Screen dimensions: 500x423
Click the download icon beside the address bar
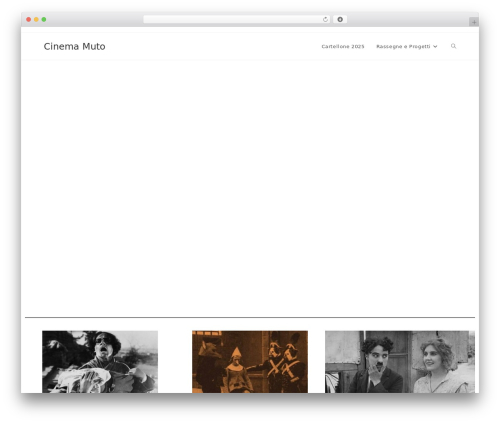point(340,20)
